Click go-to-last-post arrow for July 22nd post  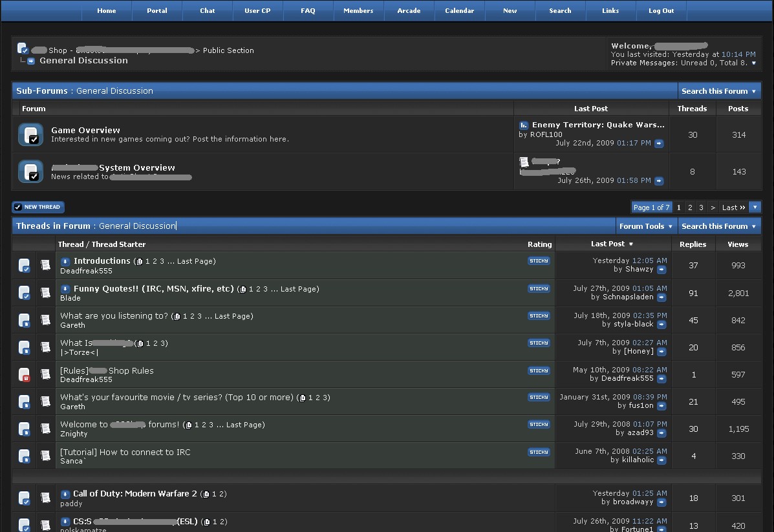[x=659, y=144]
